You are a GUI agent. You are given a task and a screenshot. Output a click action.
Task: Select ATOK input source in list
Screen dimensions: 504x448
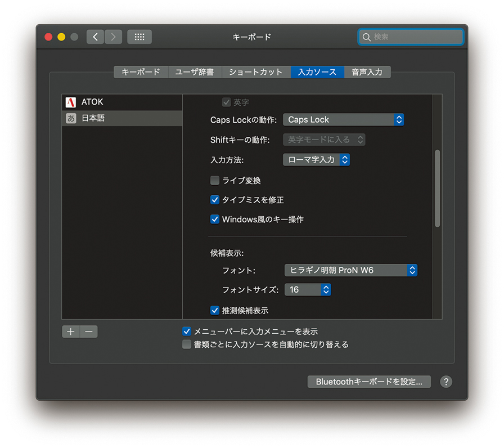coord(121,102)
